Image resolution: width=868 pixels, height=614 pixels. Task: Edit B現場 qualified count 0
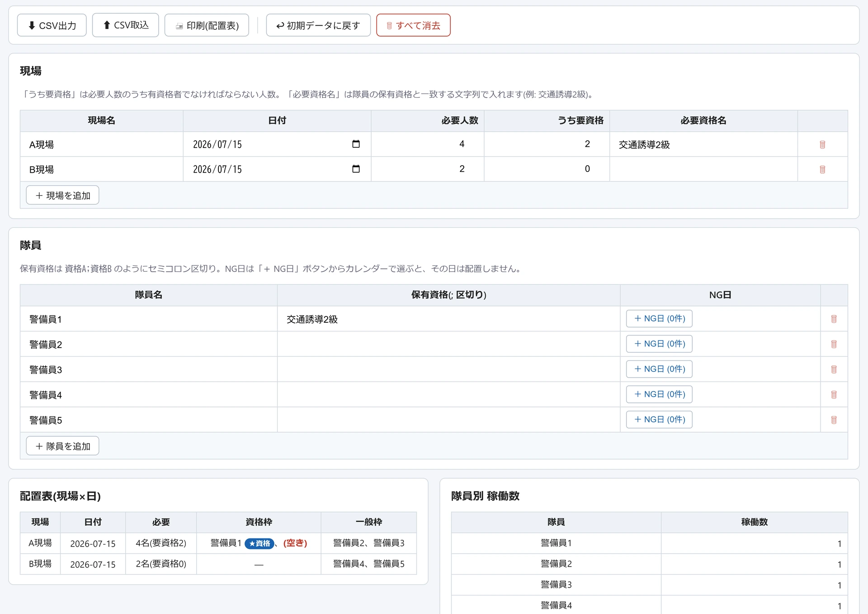coord(547,169)
